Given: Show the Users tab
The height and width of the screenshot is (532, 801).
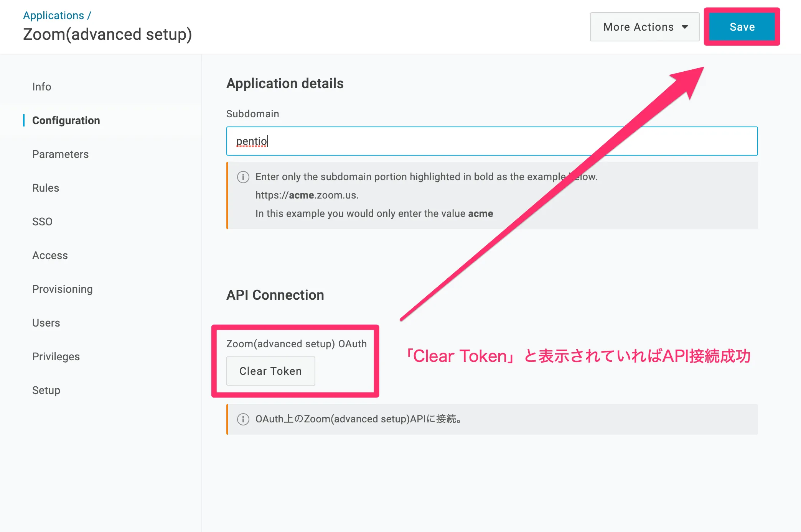Looking at the screenshot, I should tap(46, 323).
